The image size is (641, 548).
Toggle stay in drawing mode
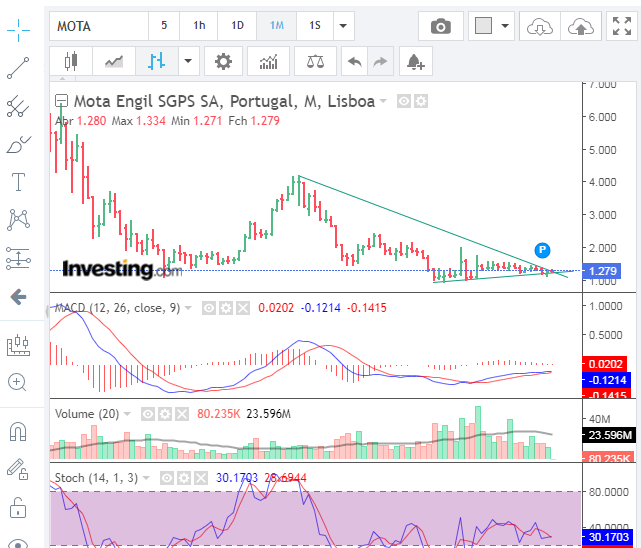coord(18,469)
